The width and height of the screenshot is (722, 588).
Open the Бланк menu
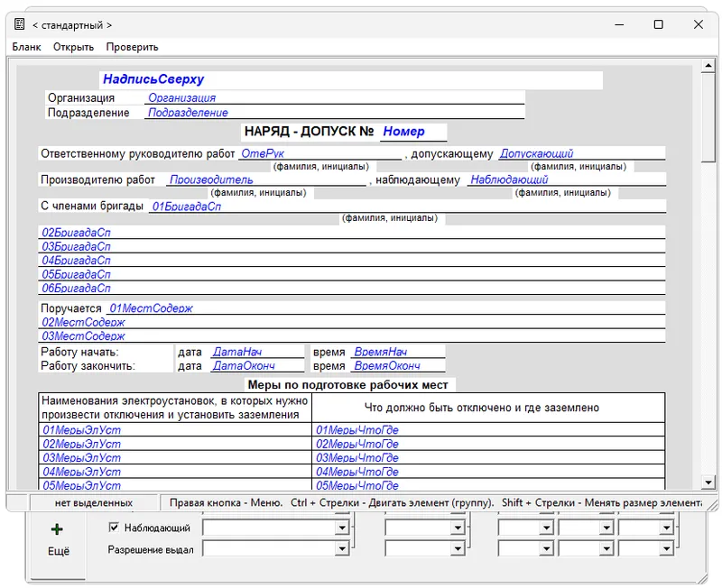pos(26,47)
